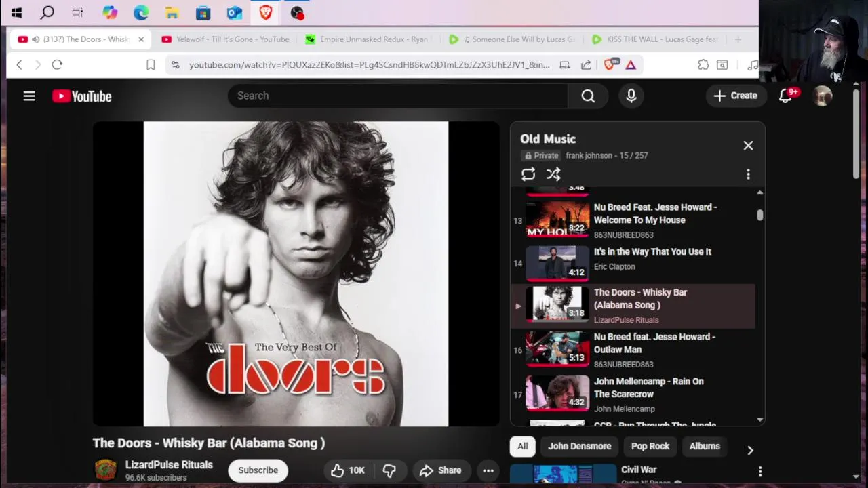
Task: Launch Copilot from the taskbar
Action: click(x=110, y=12)
